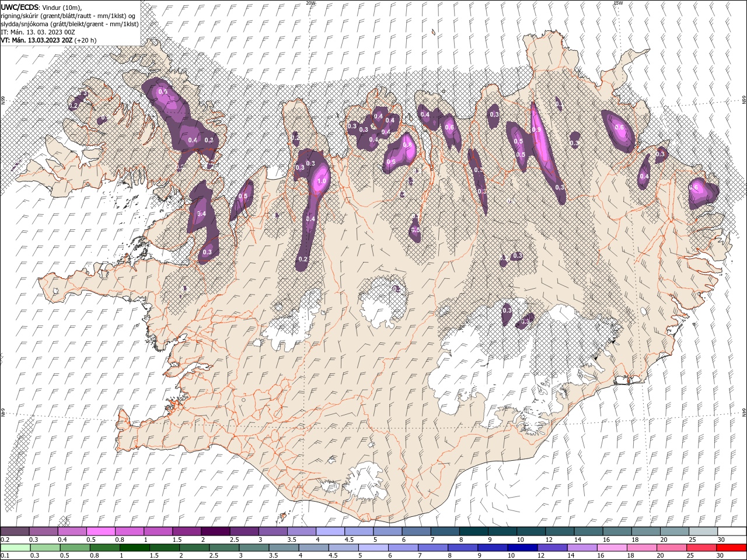
Task: Click the bold "VT: Mán. 13.03.2023 20Z" text
Action: (x=37, y=40)
